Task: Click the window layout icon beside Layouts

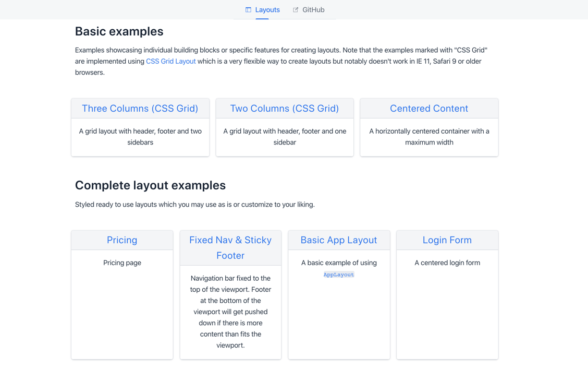Action: (x=247, y=9)
